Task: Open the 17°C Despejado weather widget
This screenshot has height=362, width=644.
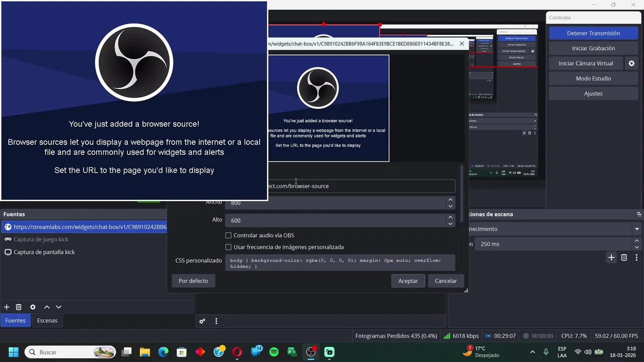Action: pyautogui.click(x=480, y=351)
